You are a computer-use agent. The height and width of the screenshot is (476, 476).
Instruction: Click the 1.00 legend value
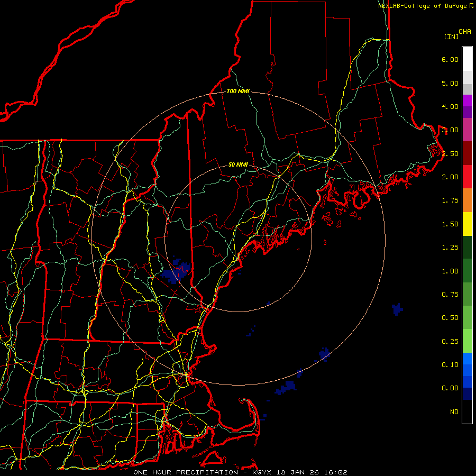pyautogui.click(x=450, y=271)
